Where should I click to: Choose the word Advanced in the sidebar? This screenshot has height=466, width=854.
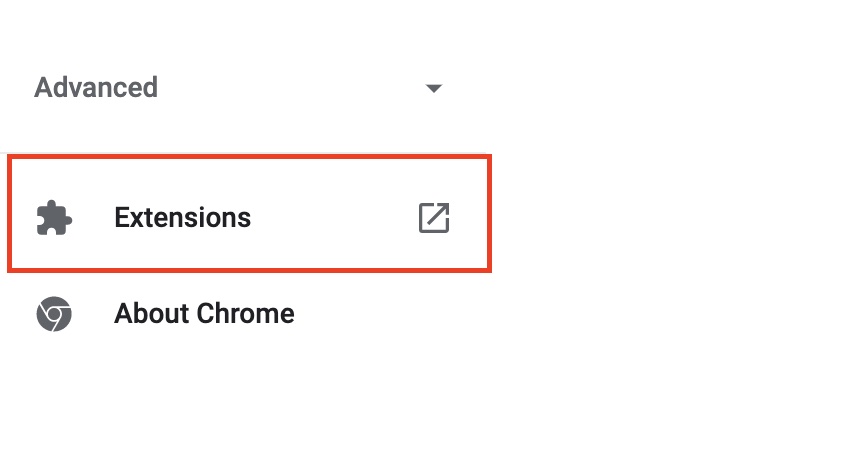tap(96, 88)
